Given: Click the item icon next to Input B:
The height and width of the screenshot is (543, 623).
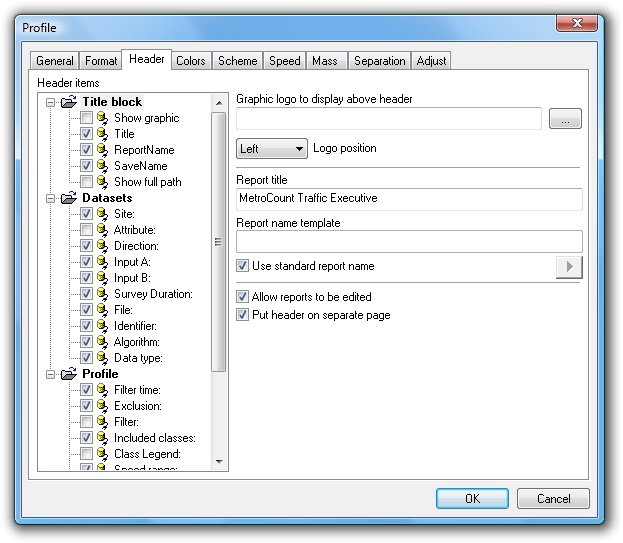Looking at the screenshot, I should (x=103, y=278).
